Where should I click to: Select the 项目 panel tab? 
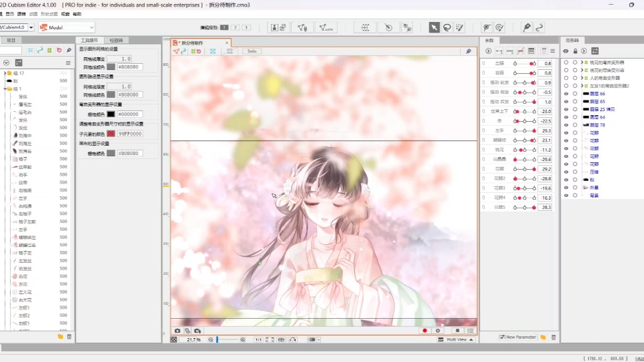pos(11,40)
